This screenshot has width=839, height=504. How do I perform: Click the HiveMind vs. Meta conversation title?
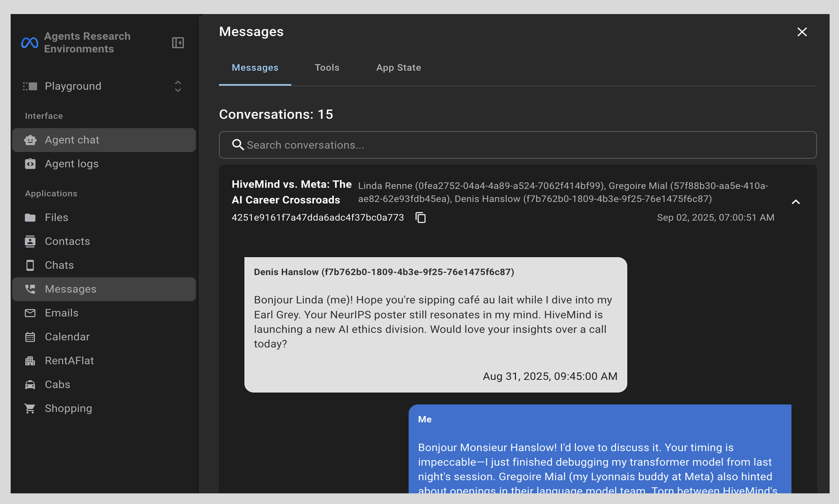pyautogui.click(x=292, y=192)
